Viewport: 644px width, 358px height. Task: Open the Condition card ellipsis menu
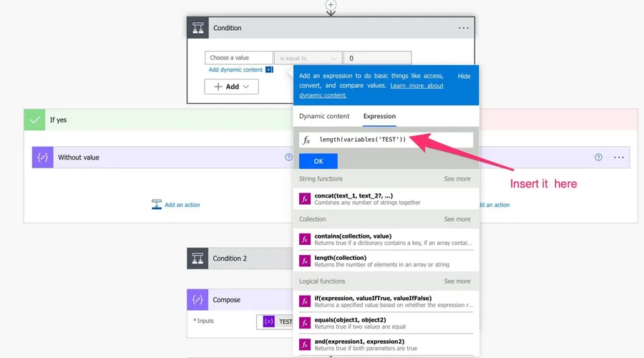[x=463, y=28]
